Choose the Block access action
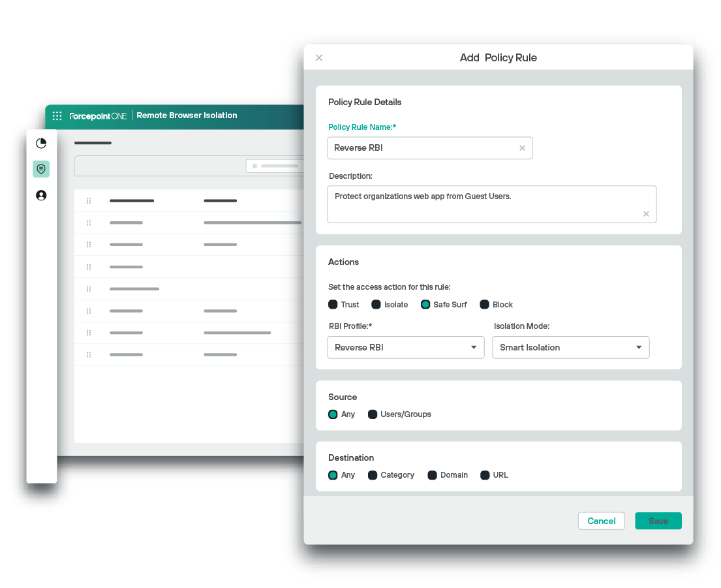721x588 pixels. (485, 305)
